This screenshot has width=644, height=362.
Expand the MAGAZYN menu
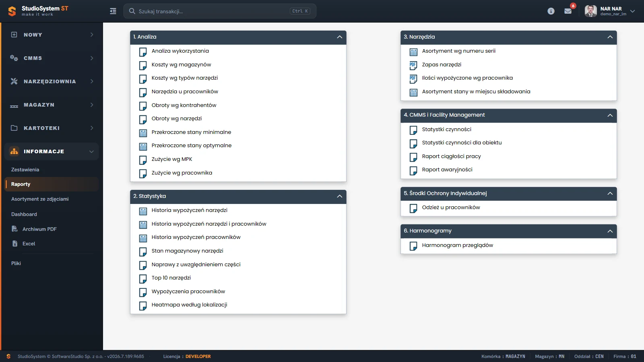52,105
